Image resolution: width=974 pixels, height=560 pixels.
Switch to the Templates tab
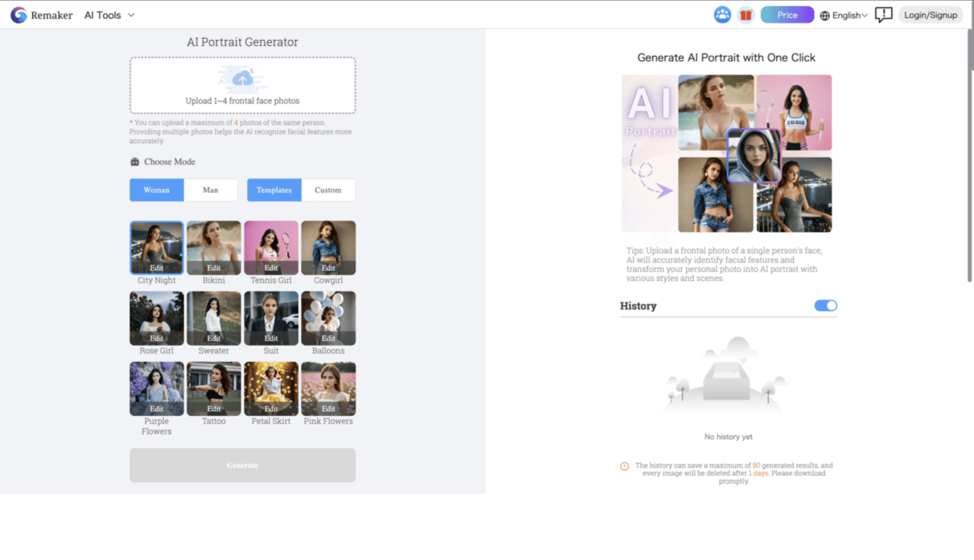point(274,190)
